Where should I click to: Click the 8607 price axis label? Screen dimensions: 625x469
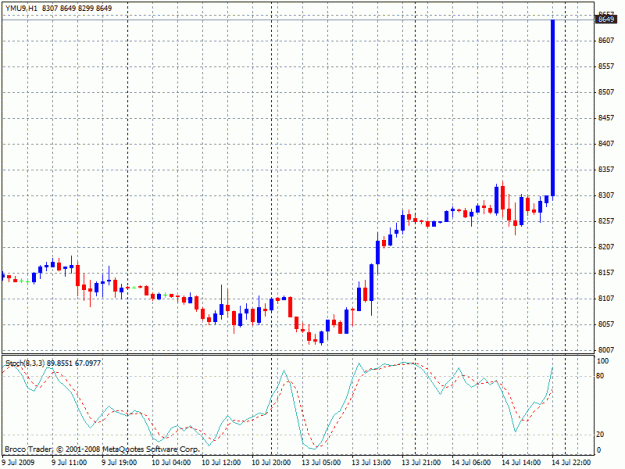point(606,40)
